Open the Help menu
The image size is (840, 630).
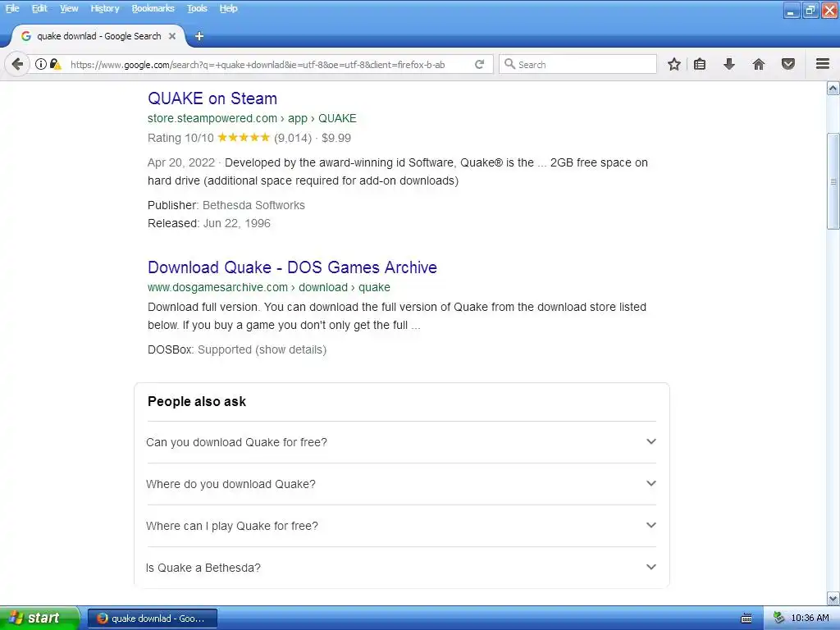coord(228,8)
